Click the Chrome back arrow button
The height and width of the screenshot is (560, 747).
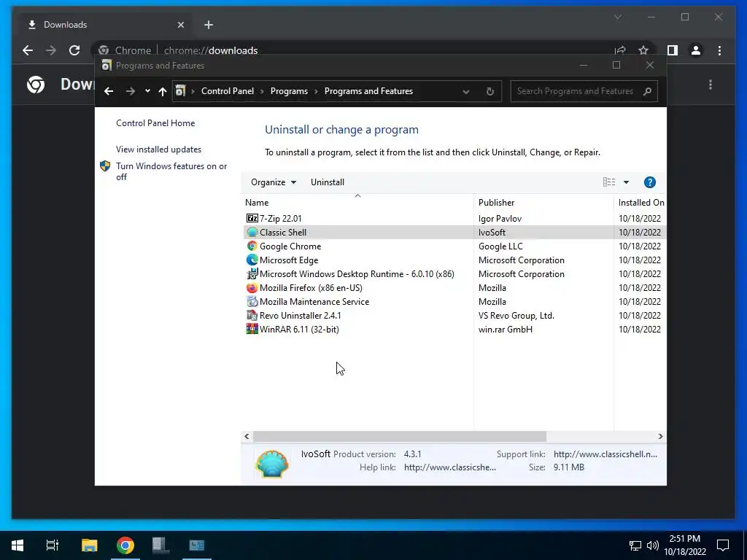click(28, 50)
